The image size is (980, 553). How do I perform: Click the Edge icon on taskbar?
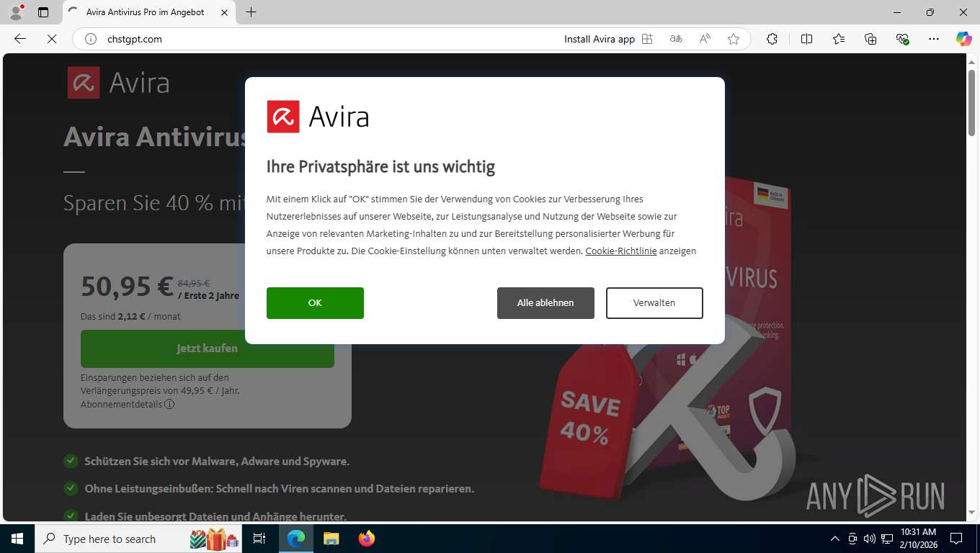click(x=295, y=539)
